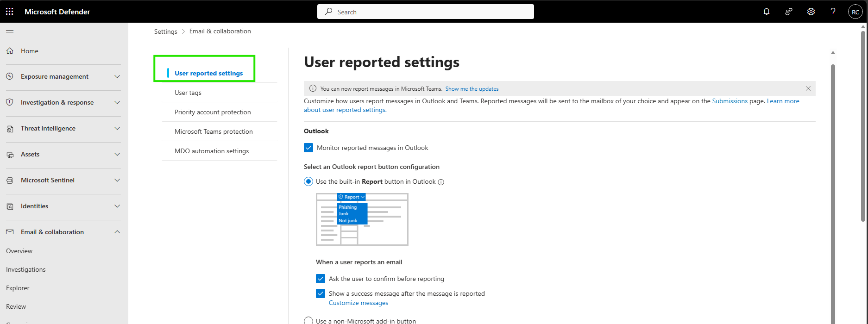Viewport: 868px width, 324px height.
Task: Expand Assets chevron
Action: tap(117, 154)
